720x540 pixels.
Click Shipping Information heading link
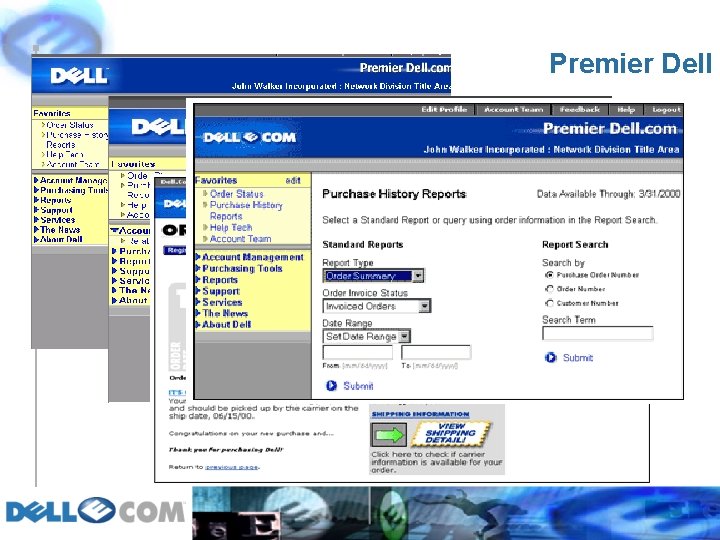point(420,414)
